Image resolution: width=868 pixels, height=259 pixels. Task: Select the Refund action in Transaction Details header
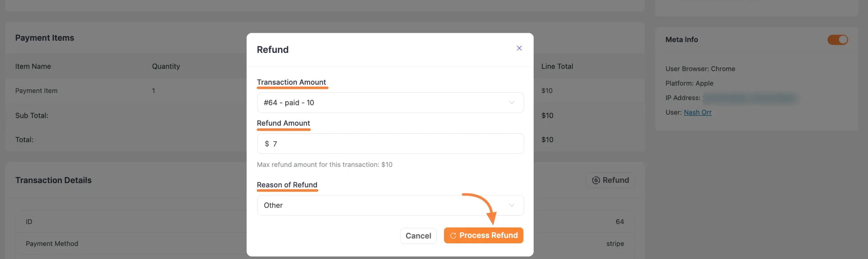(x=610, y=180)
